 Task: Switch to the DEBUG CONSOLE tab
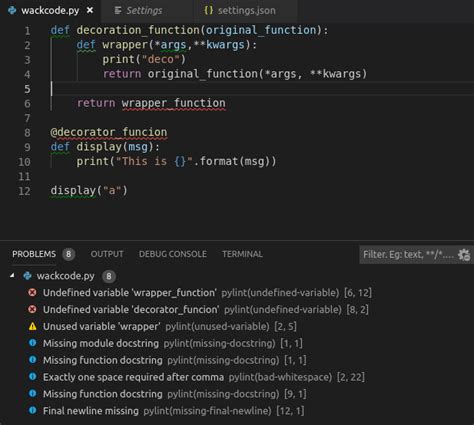tap(173, 254)
